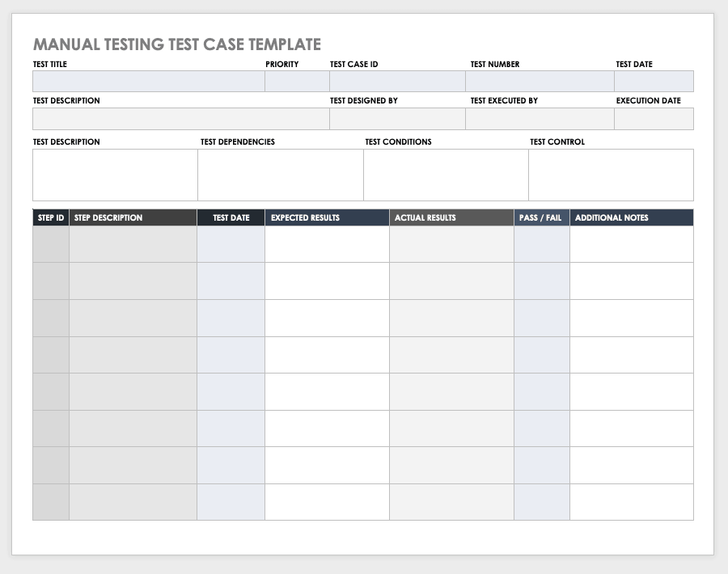Viewport: 728px width, 574px height.
Task: Select the Step ID column header
Action: (x=51, y=217)
